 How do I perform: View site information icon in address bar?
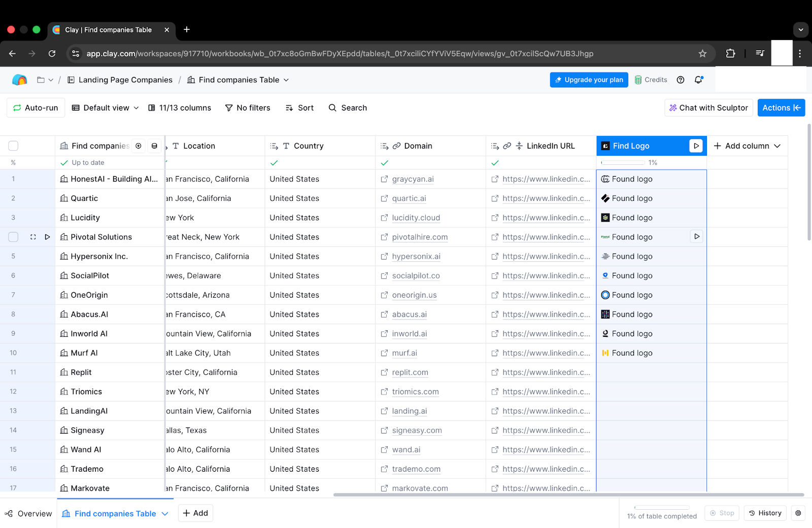[x=76, y=53]
